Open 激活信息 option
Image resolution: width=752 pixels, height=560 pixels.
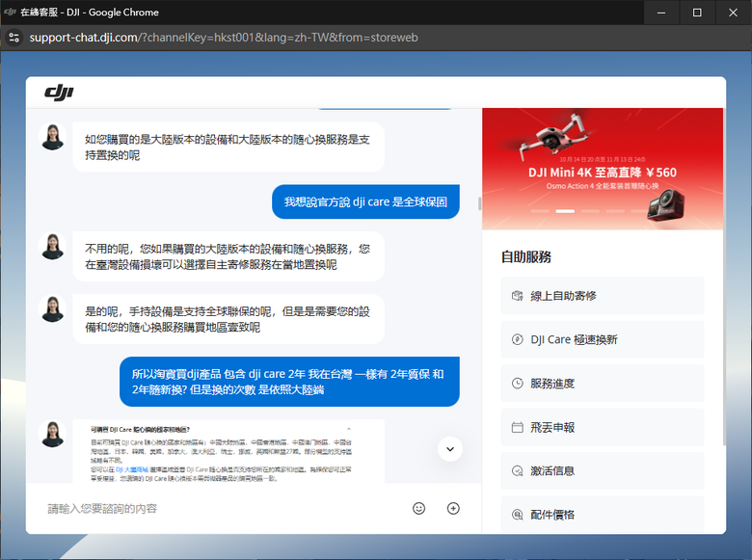click(x=603, y=470)
